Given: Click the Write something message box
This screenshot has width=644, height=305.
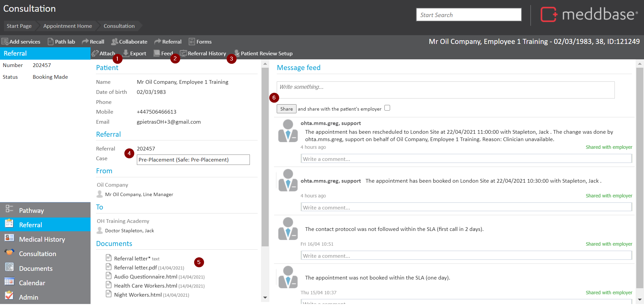Looking at the screenshot, I should [x=445, y=90].
